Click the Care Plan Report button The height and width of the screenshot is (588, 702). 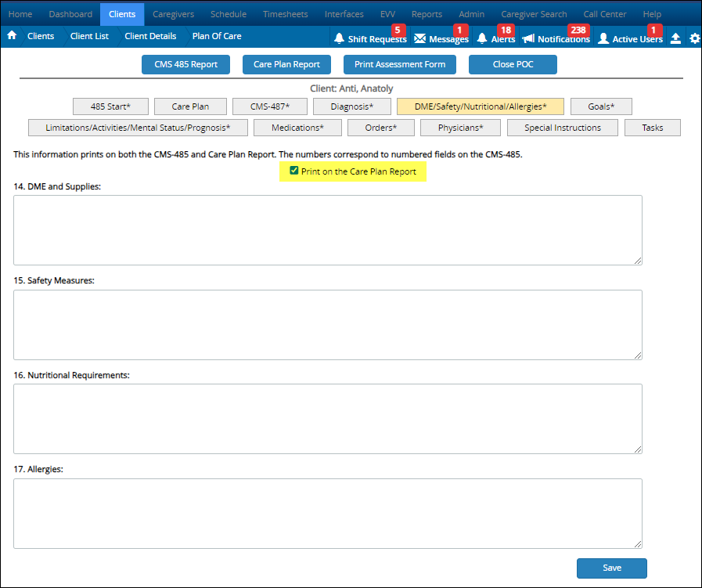point(286,64)
